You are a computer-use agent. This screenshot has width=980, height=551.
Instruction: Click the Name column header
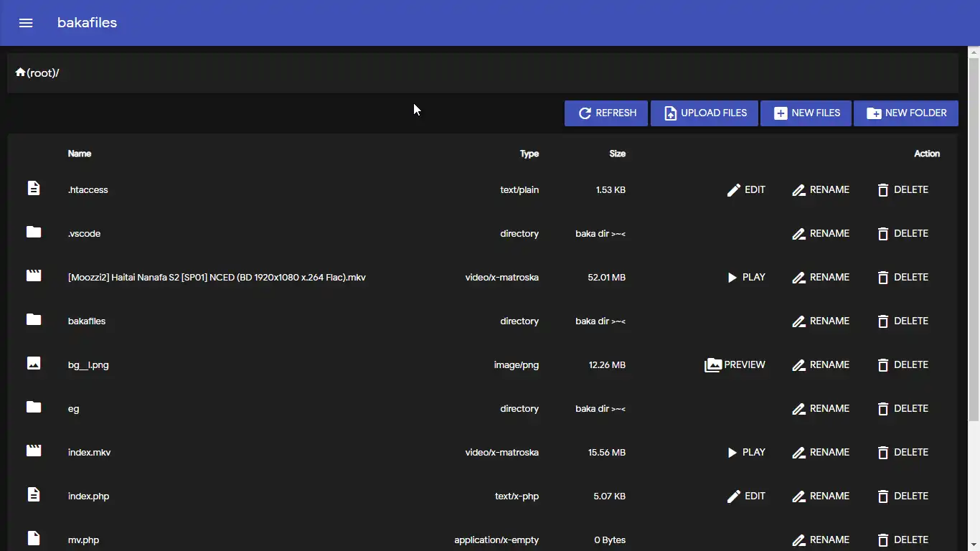pos(80,154)
